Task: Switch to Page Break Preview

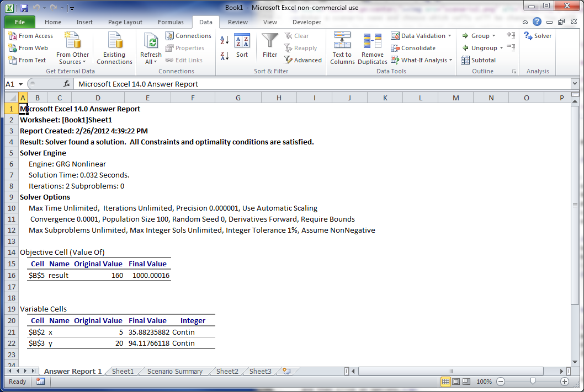Action: pyautogui.click(x=466, y=382)
